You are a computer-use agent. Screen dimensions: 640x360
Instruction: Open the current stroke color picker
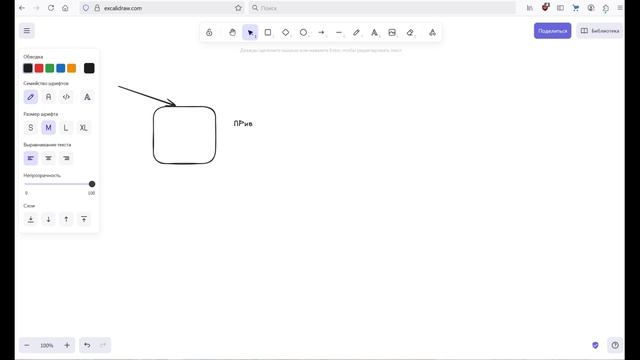[89, 68]
